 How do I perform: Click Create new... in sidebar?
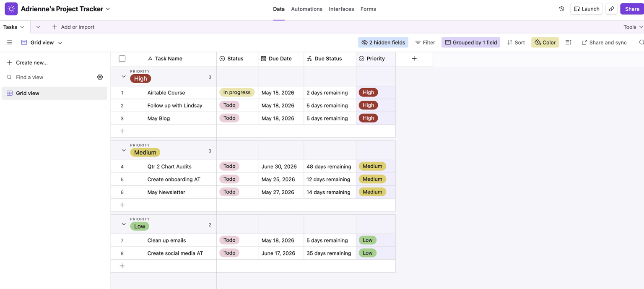click(x=27, y=62)
